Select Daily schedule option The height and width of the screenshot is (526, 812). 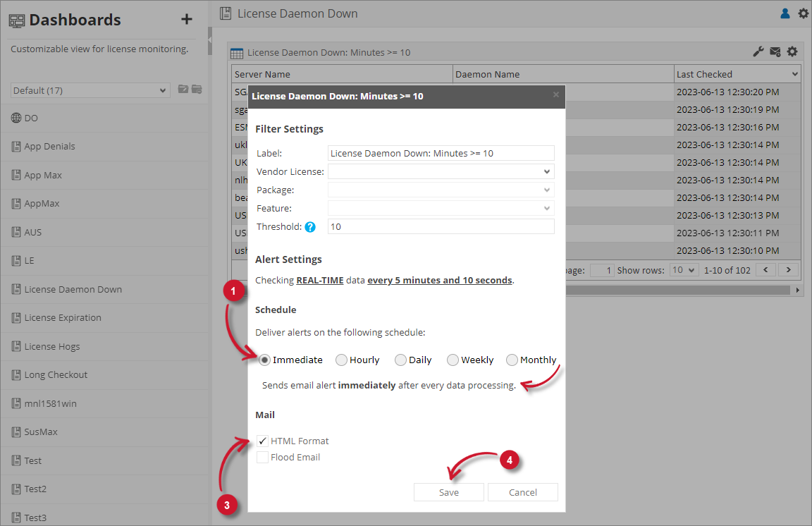pos(400,360)
